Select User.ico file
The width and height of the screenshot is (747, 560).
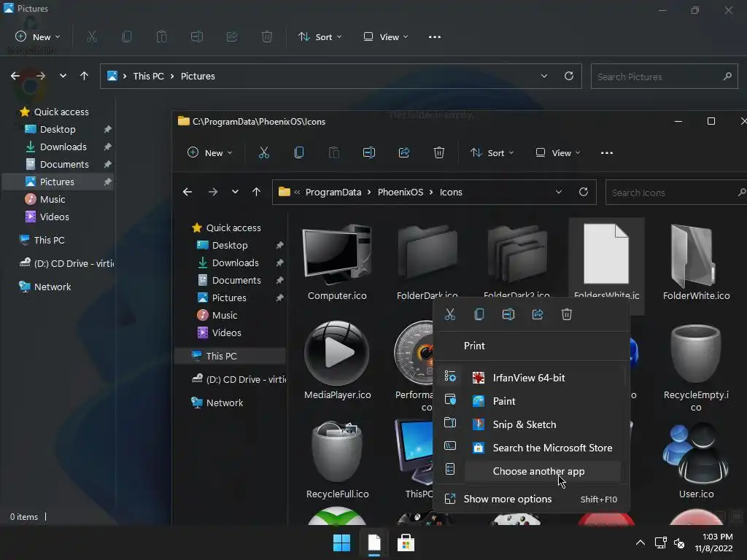[696, 459]
